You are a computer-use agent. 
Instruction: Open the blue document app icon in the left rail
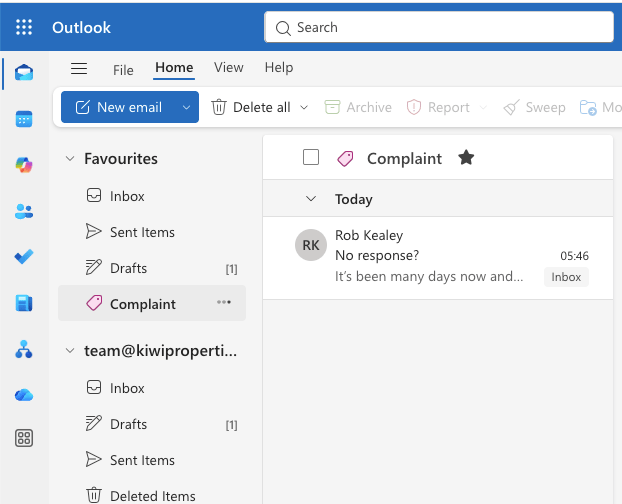coord(24,303)
